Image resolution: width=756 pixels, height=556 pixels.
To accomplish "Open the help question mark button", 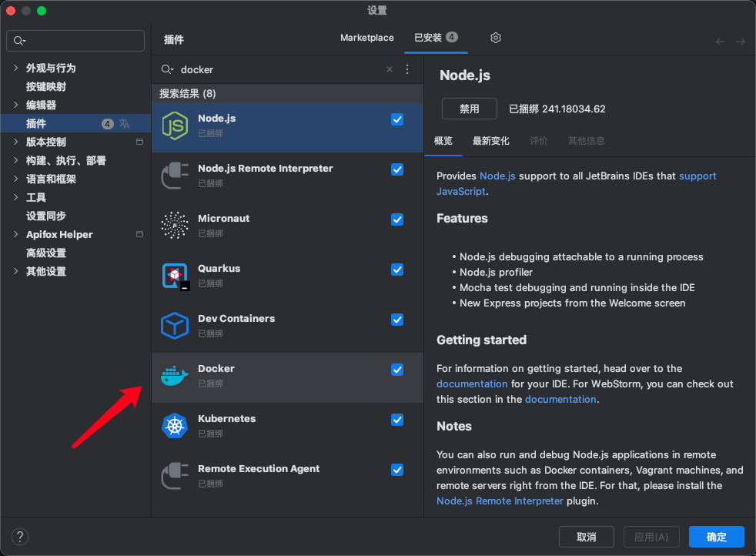I will tap(20, 537).
